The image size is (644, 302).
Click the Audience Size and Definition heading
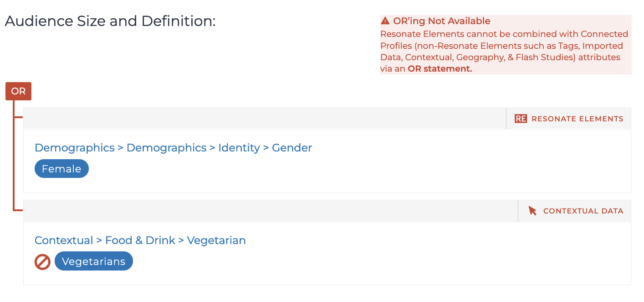tap(110, 21)
